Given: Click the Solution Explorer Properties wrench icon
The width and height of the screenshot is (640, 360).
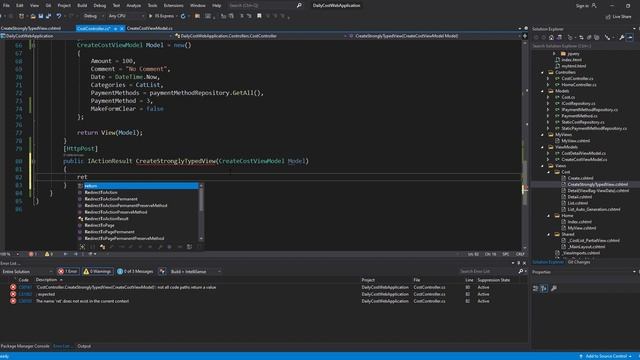Looking at the screenshot, I should tap(622, 37).
